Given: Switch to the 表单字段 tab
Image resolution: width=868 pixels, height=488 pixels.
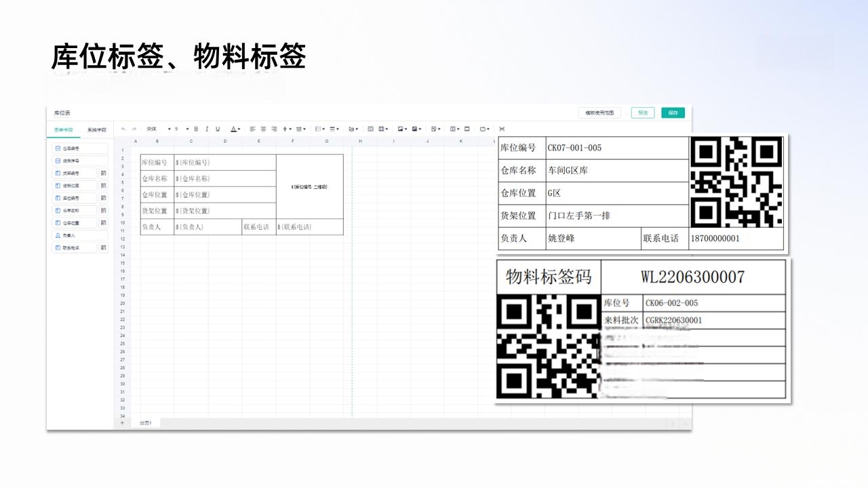Looking at the screenshot, I should coord(63,129).
